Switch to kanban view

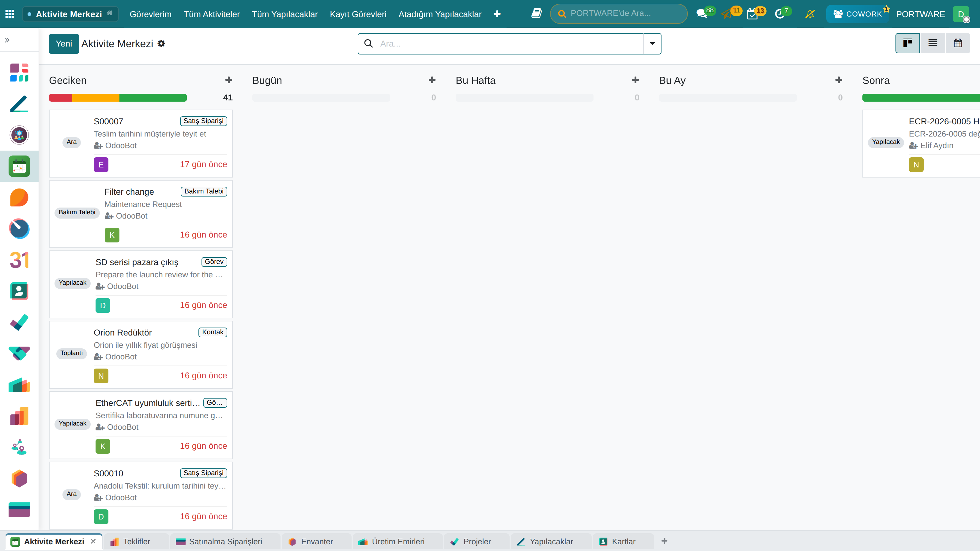[907, 43]
